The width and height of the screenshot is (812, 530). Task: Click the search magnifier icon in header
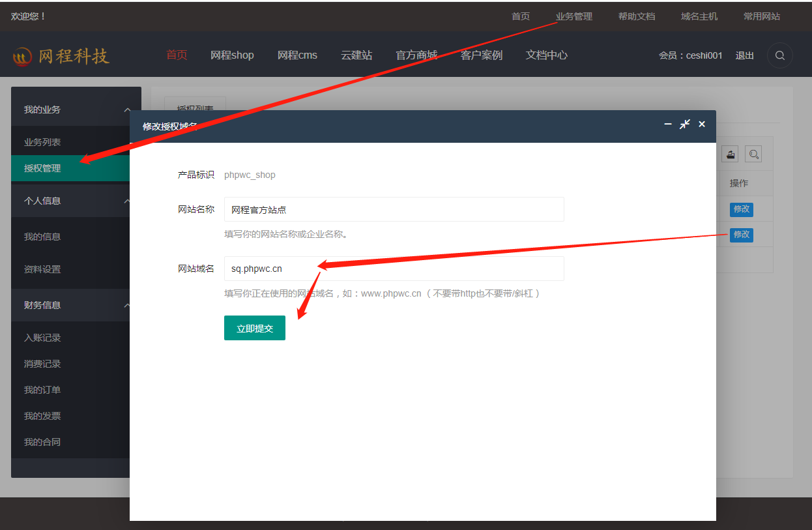click(779, 55)
